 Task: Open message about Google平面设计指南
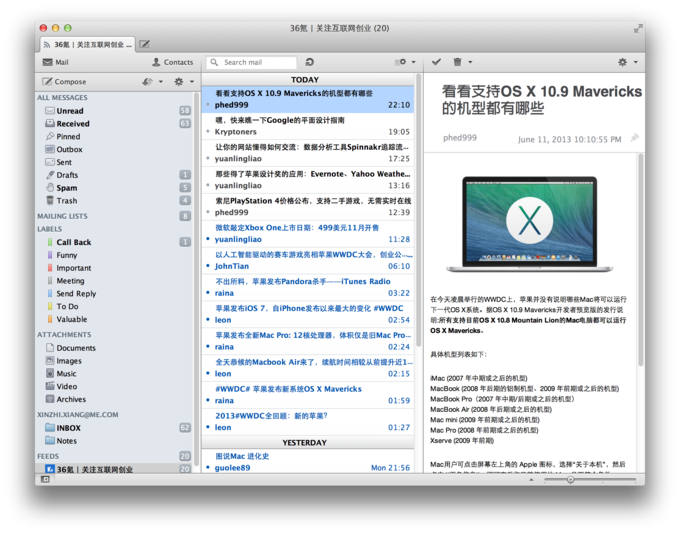coord(308,126)
